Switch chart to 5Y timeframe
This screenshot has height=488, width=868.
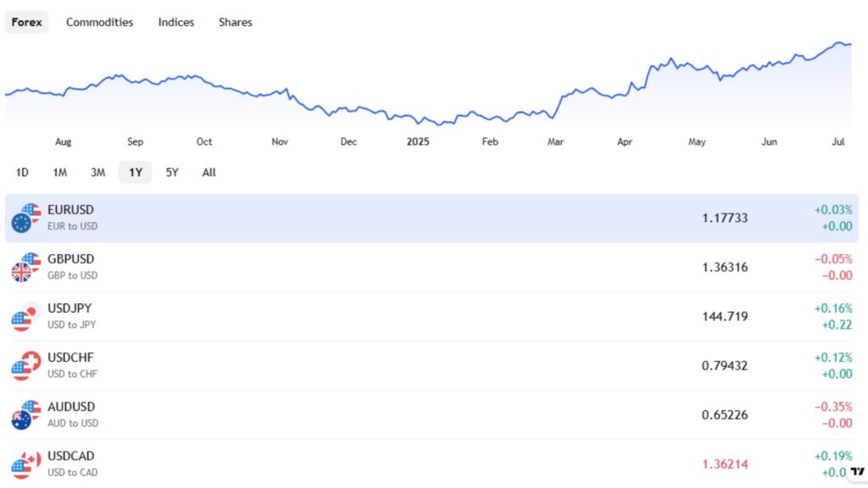coord(171,172)
